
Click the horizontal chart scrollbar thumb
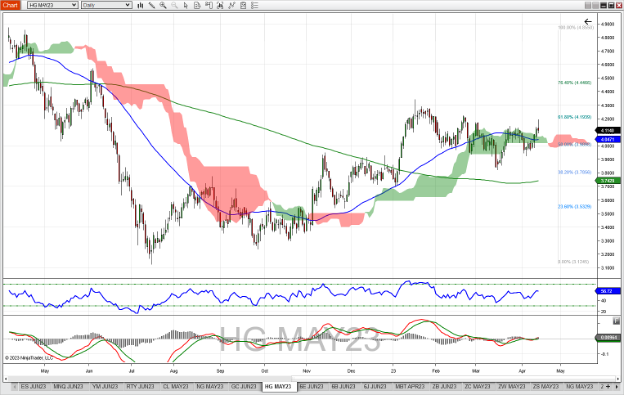454,378
